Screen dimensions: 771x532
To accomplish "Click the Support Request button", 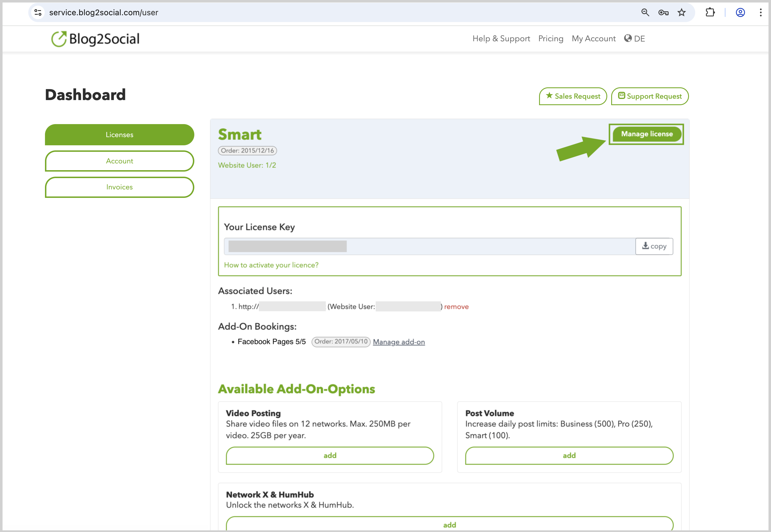I will click(x=650, y=96).
